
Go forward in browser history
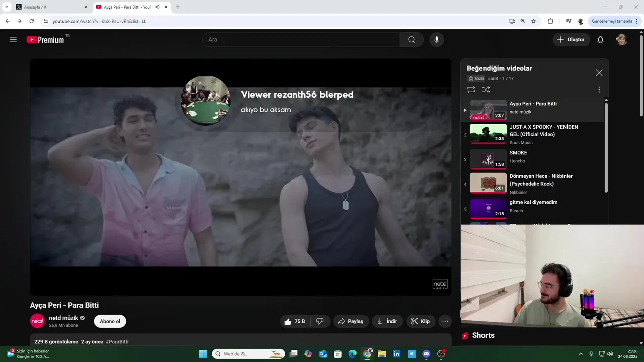click(x=19, y=21)
